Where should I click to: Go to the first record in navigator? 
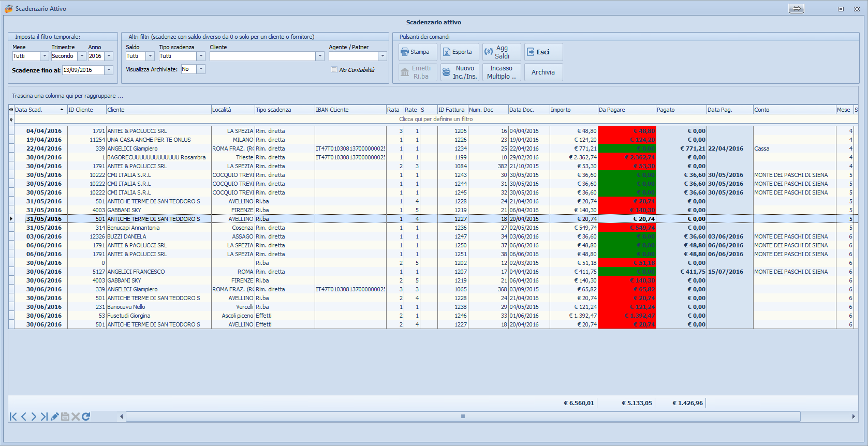[13, 417]
